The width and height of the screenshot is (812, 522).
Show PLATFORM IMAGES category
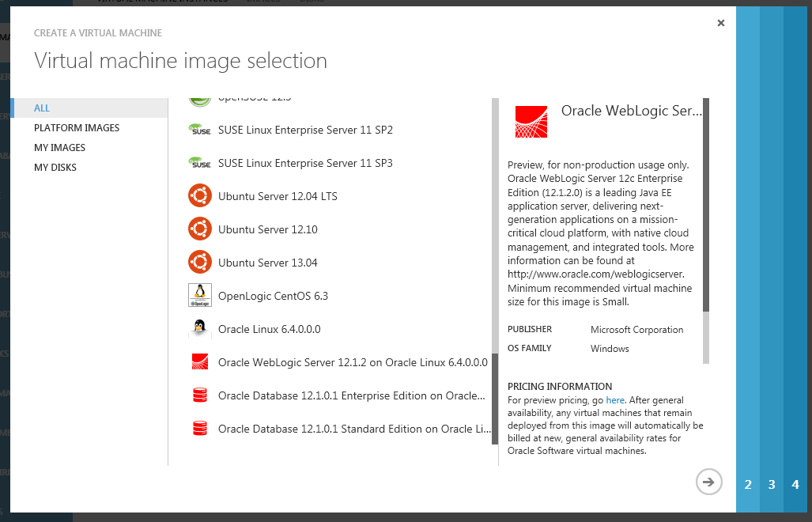click(77, 128)
